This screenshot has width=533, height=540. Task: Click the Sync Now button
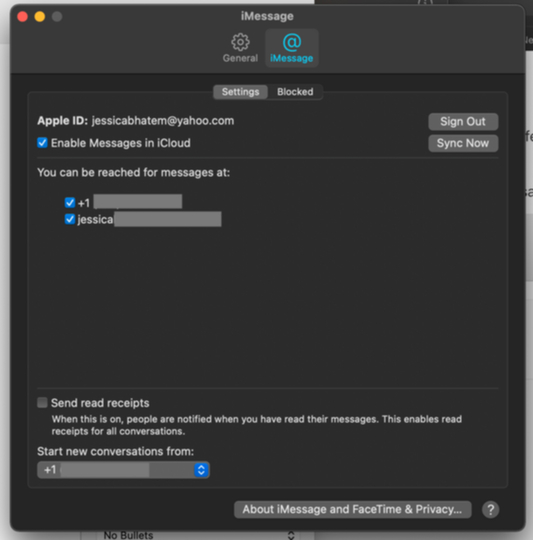pyautogui.click(x=463, y=143)
